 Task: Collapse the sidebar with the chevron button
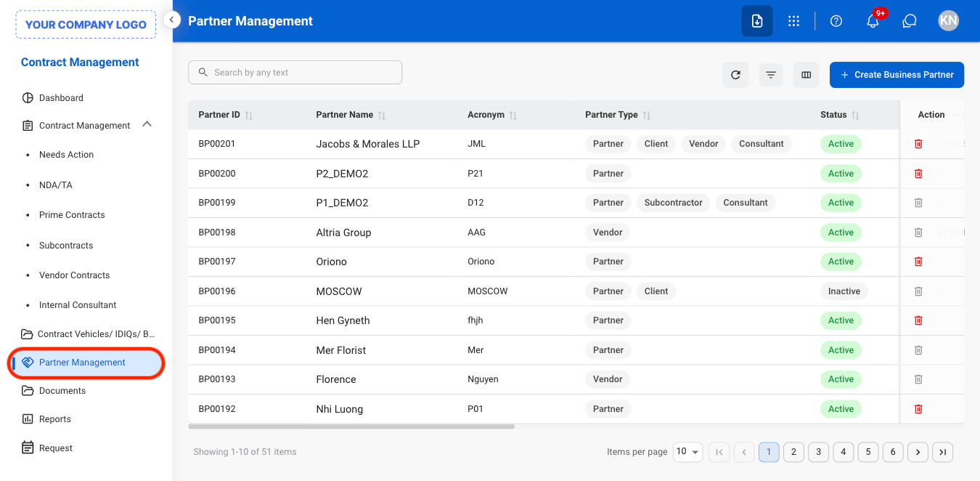[172, 20]
